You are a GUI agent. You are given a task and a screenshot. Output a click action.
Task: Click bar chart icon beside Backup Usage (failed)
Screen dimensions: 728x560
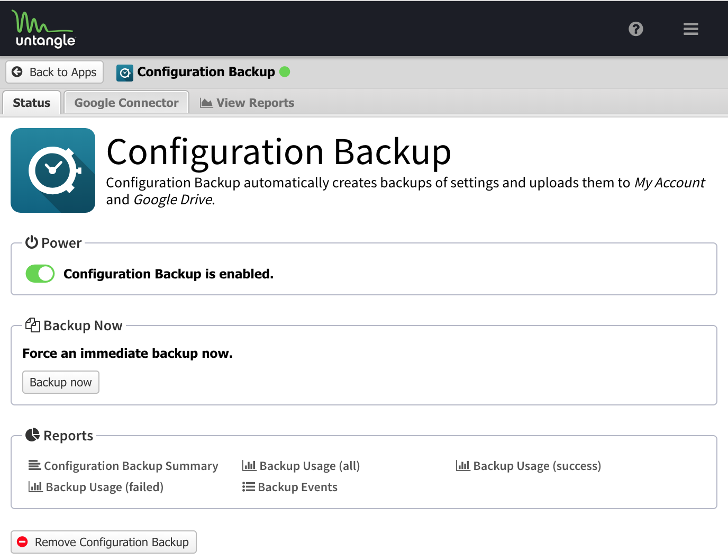click(x=35, y=486)
